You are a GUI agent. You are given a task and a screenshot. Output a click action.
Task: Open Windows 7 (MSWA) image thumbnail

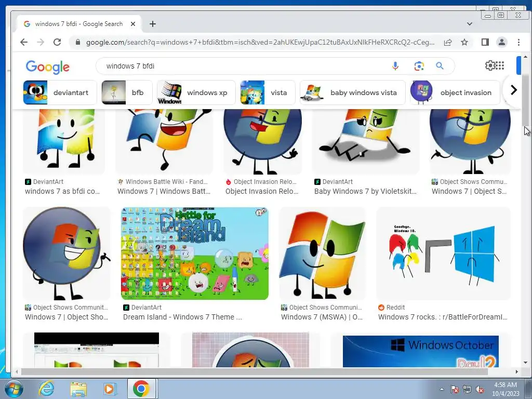pyautogui.click(x=322, y=254)
